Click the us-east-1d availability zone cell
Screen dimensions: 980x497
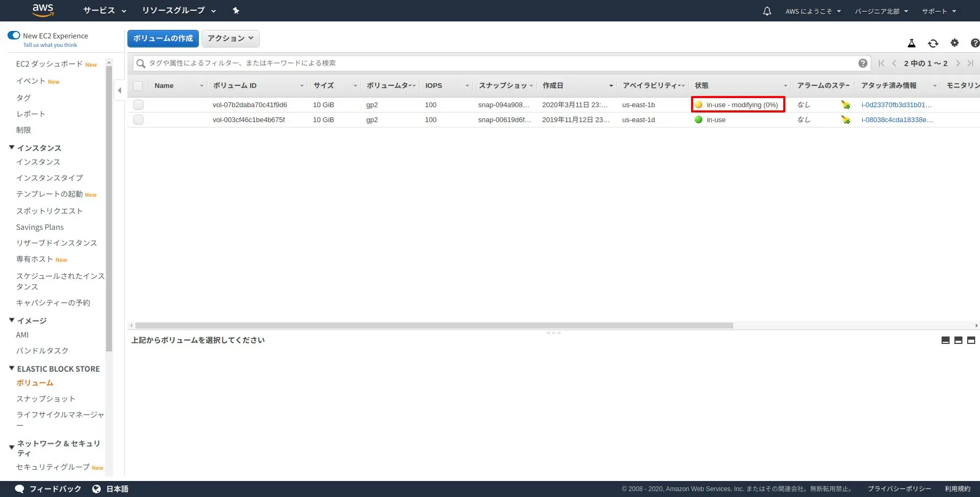[x=639, y=120]
